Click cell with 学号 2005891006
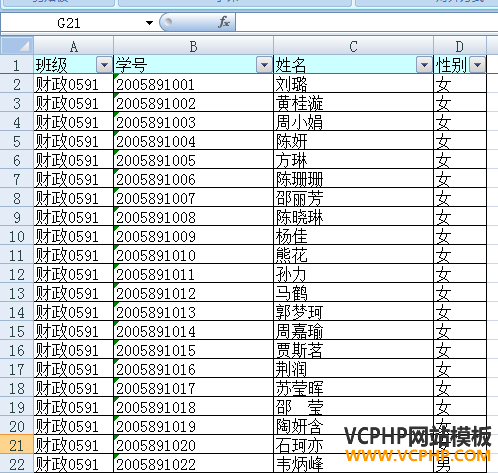This screenshot has width=498, height=473. [193, 179]
